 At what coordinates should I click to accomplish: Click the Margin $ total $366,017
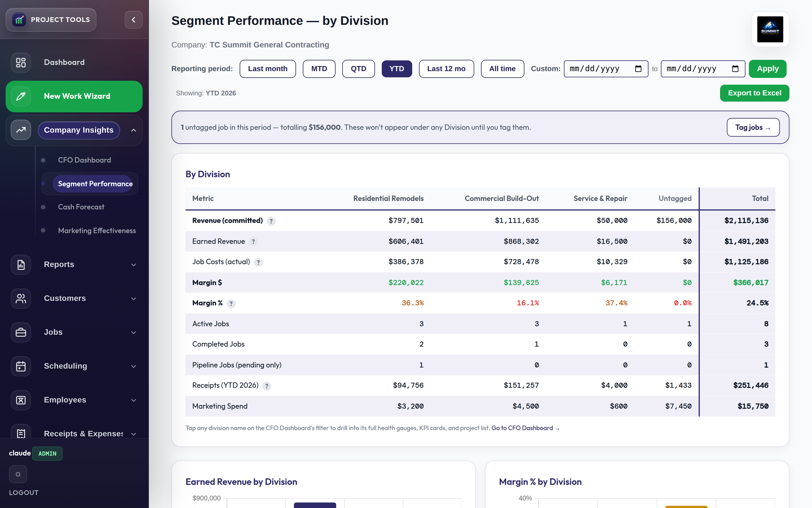(x=751, y=283)
